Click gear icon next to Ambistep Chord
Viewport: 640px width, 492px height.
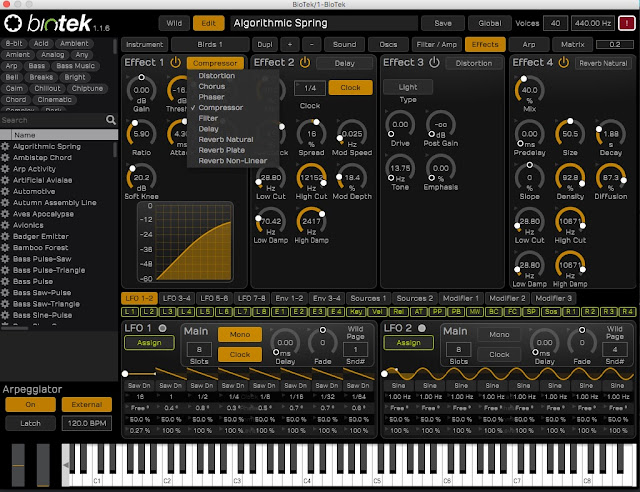point(5,158)
